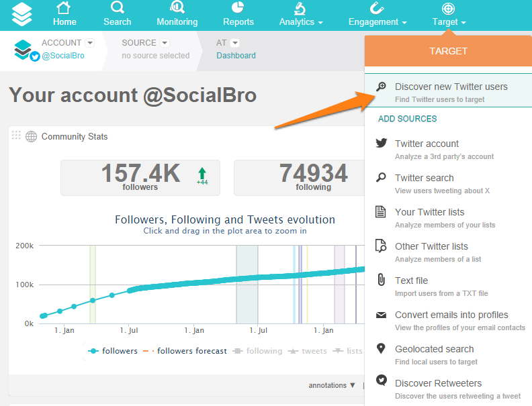Click the Target crosshair icon

[448, 9]
